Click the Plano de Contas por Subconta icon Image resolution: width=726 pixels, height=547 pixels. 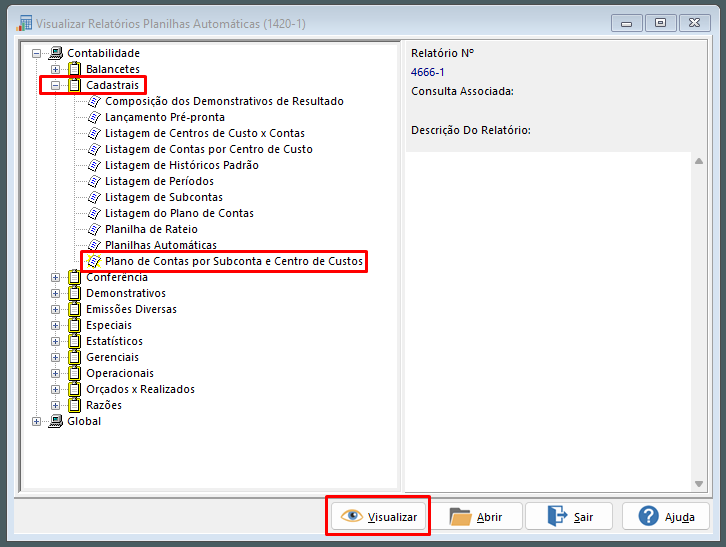94,261
